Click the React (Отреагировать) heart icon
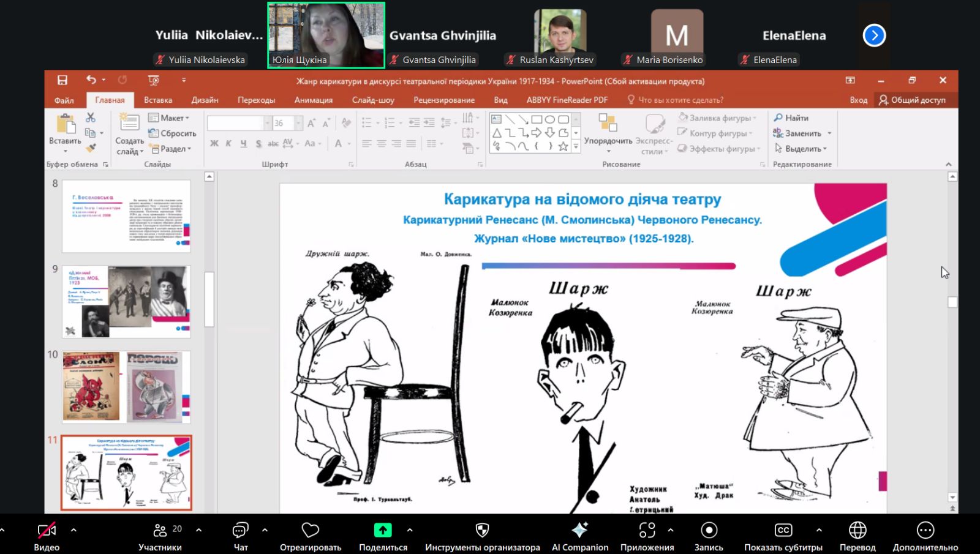The width and height of the screenshot is (980, 554). (x=311, y=530)
